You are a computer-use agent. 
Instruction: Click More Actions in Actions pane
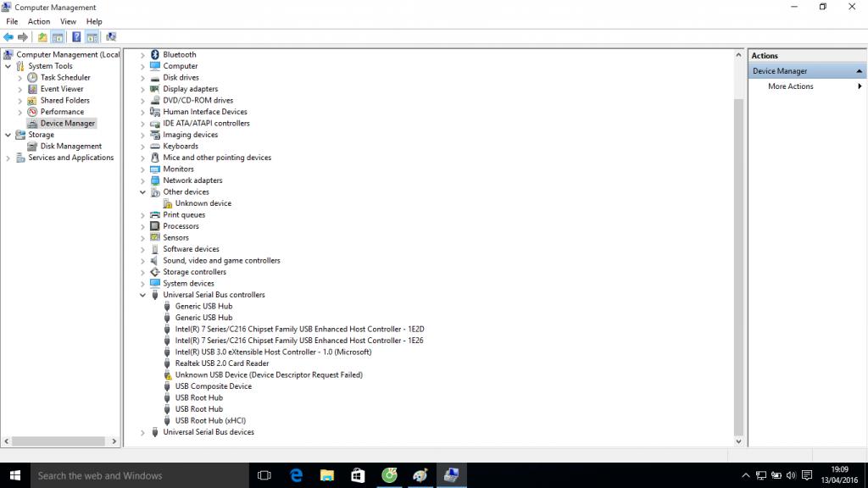coord(791,86)
